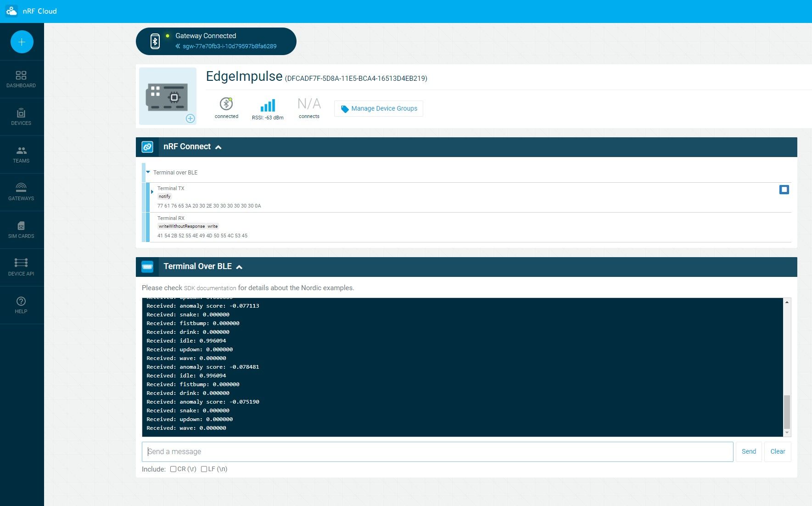Click the nRF Cloud logo icon
The height and width of the screenshot is (506, 812).
pyautogui.click(x=11, y=11)
